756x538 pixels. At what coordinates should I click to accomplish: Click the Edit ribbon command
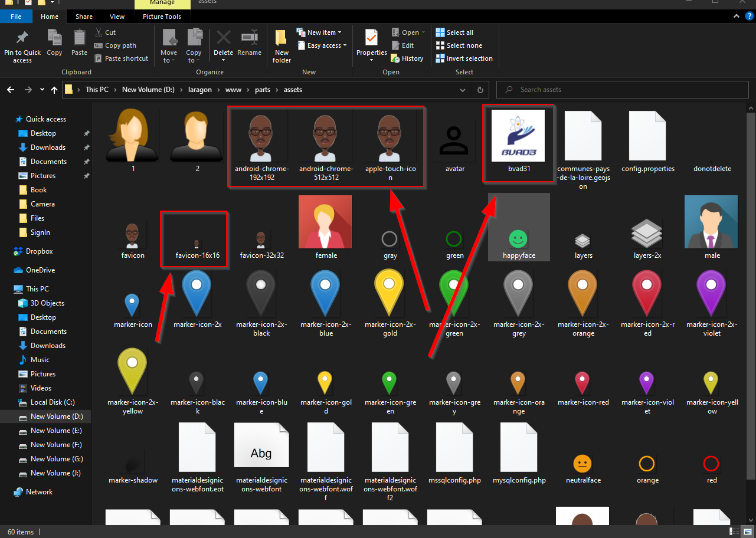[402, 45]
